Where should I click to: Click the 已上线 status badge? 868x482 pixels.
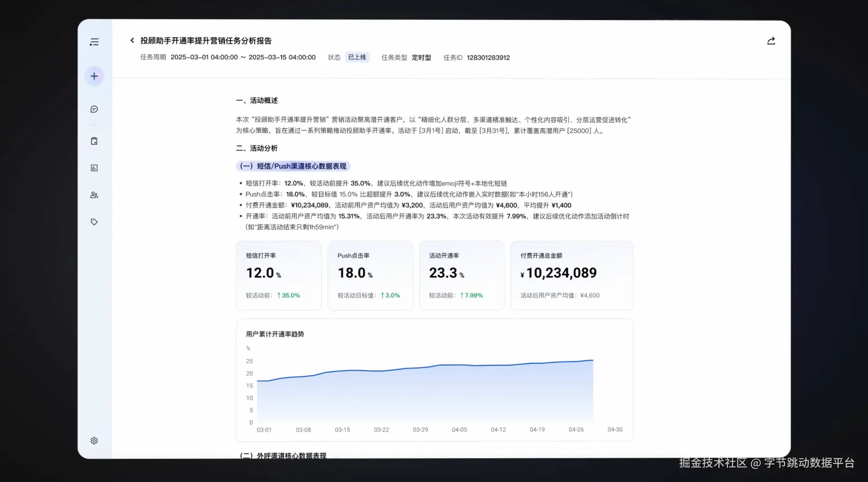pyautogui.click(x=357, y=57)
